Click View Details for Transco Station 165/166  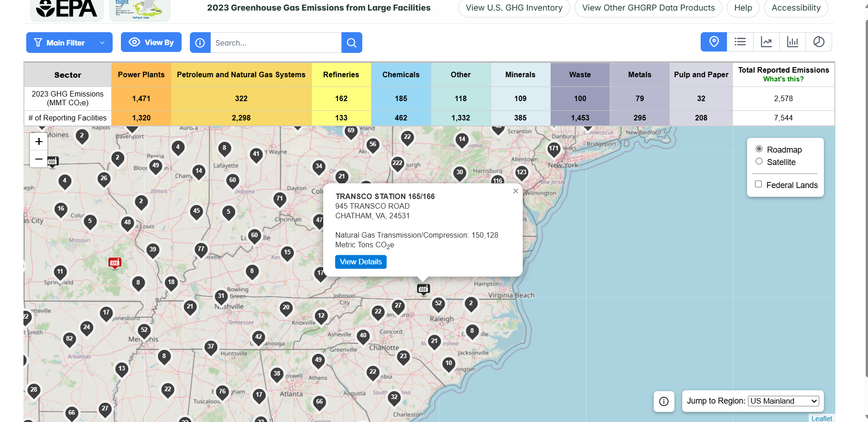coord(360,262)
